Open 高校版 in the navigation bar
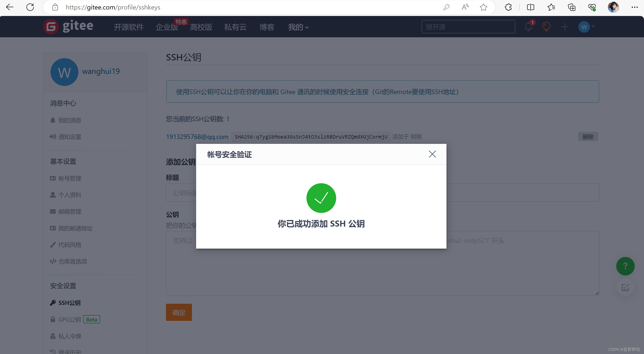Image resolution: width=644 pixels, height=354 pixels. 201,27
